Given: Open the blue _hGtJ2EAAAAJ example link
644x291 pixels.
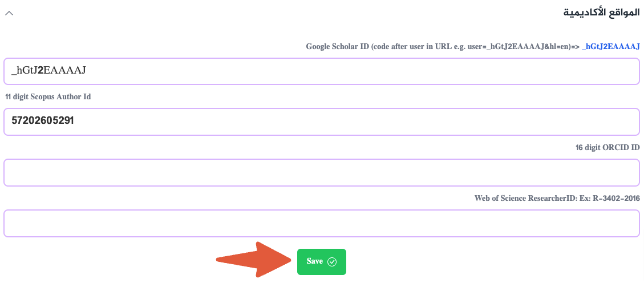Looking at the screenshot, I should pos(610,47).
